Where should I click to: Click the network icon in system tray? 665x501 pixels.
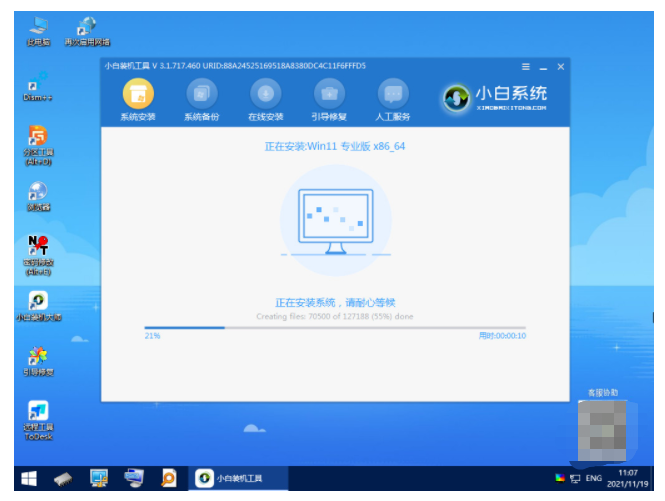tap(574, 479)
